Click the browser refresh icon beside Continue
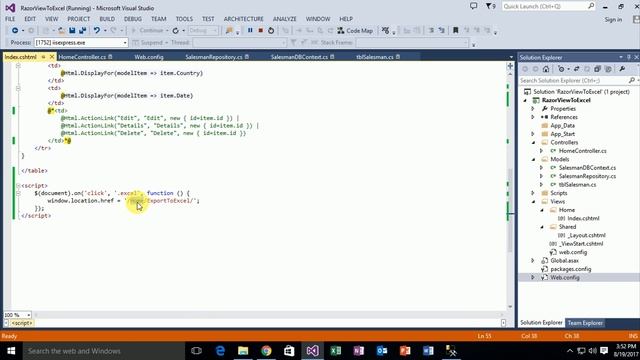This screenshot has width=640, height=360. pos(176,31)
